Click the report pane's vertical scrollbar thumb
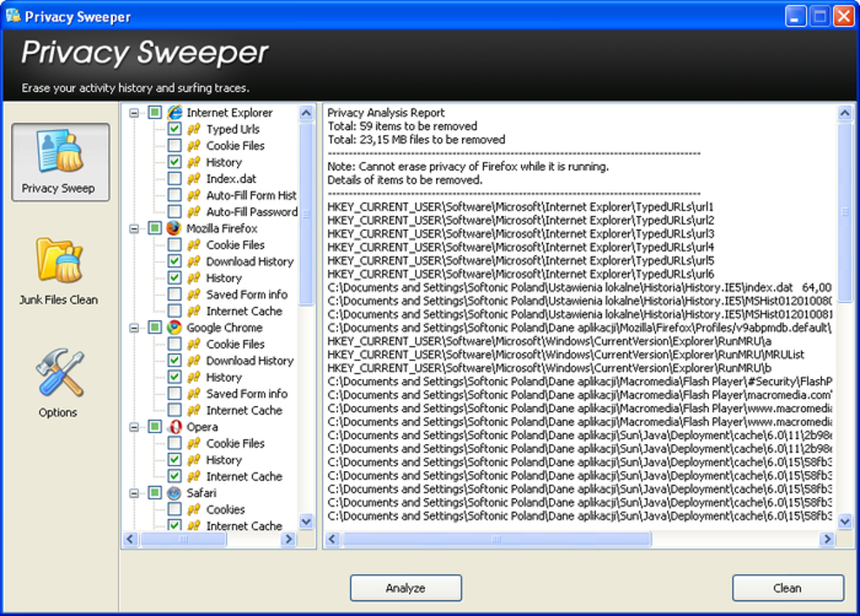 tap(845, 212)
